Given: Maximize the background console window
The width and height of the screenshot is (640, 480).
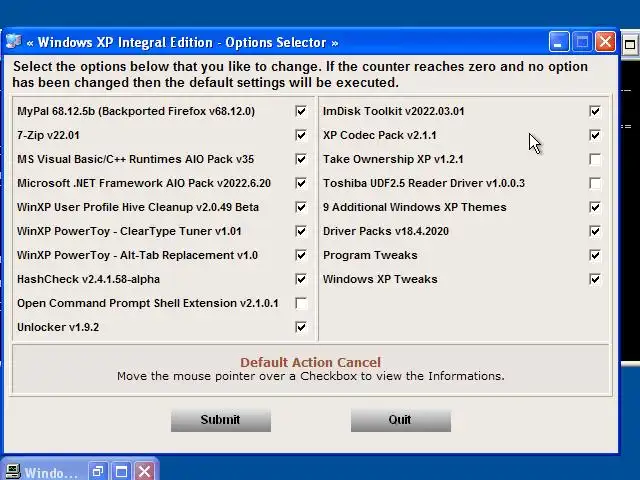Looking at the screenshot, I should pyautogui.click(x=630, y=44).
